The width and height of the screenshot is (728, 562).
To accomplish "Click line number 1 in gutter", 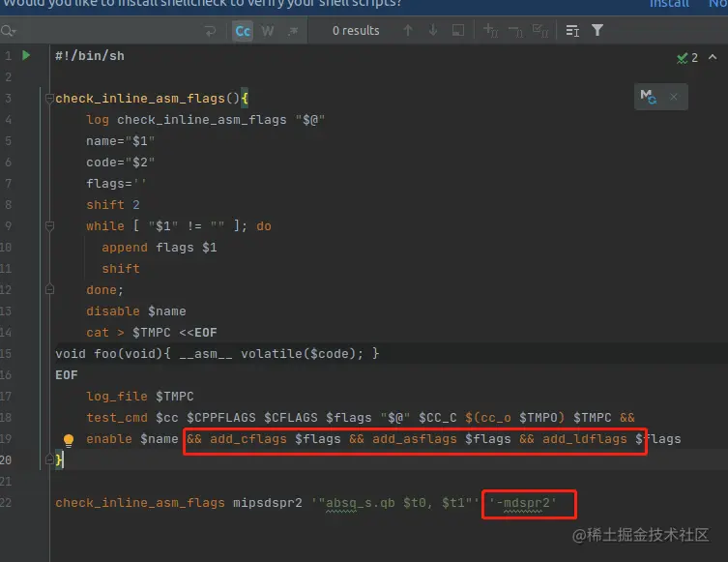I will [8, 56].
